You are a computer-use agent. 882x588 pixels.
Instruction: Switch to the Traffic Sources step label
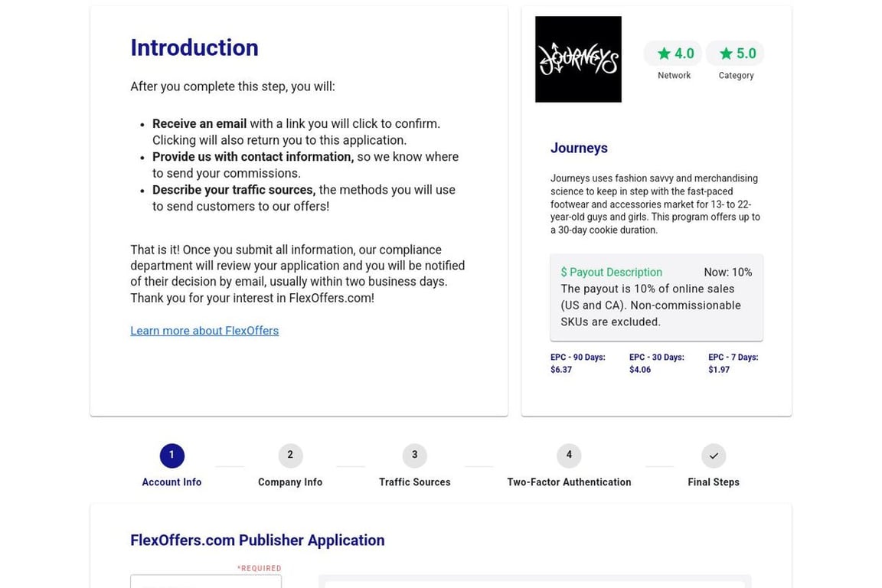[414, 482]
